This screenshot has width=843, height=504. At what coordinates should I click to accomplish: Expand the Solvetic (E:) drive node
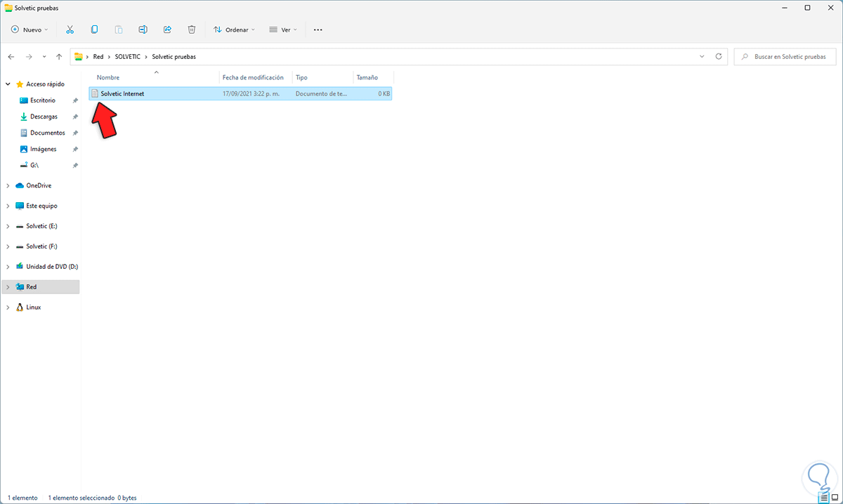[x=8, y=226]
